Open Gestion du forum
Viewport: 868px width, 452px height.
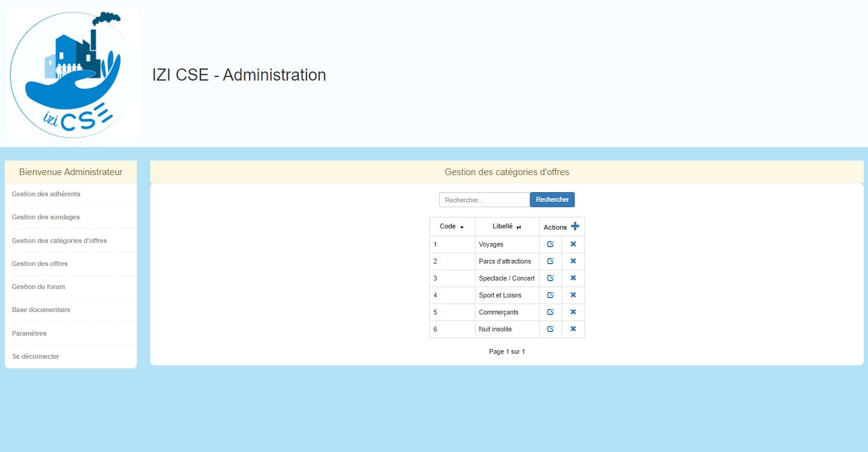38,287
